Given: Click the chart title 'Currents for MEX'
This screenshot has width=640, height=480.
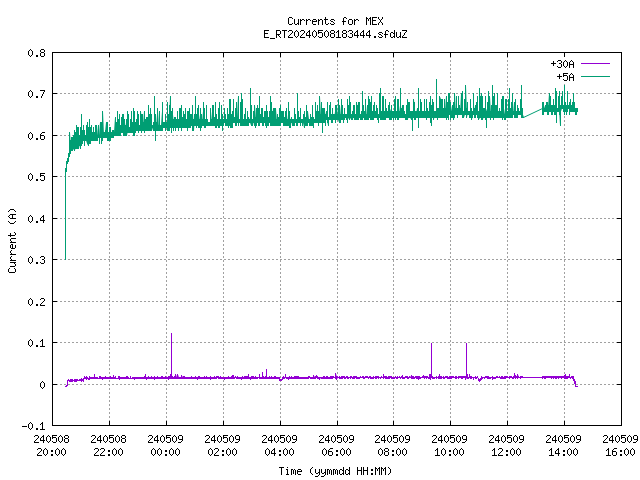Looking at the screenshot, I should (335, 21).
